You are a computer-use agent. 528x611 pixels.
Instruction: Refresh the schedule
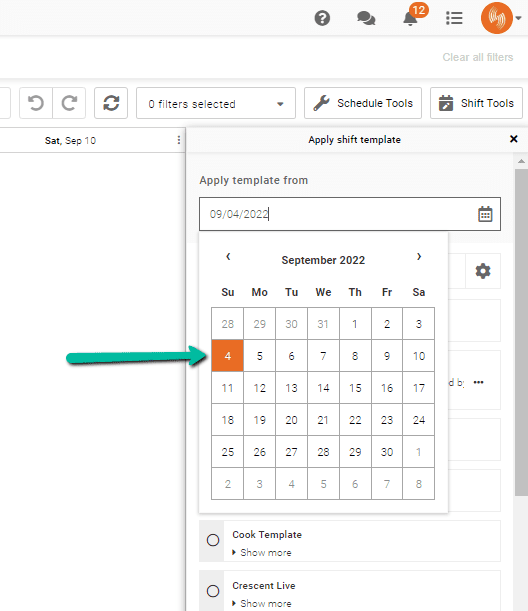(x=111, y=103)
